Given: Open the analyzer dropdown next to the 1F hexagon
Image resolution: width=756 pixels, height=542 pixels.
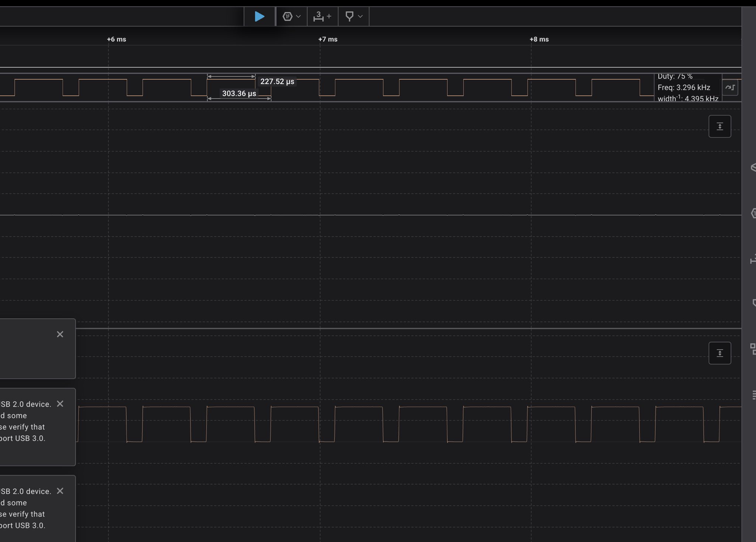Looking at the screenshot, I should tap(299, 17).
